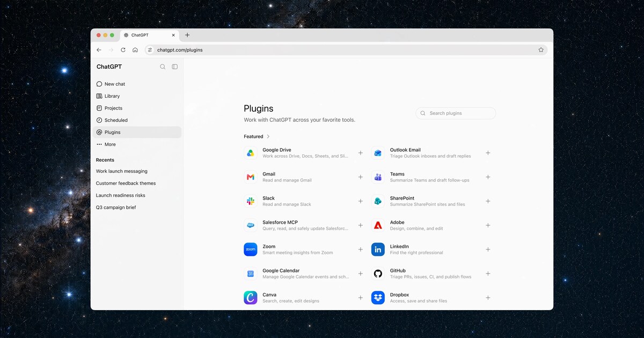Select the ChatGPT browser tab
This screenshot has width=644, height=338.
[150, 35]
